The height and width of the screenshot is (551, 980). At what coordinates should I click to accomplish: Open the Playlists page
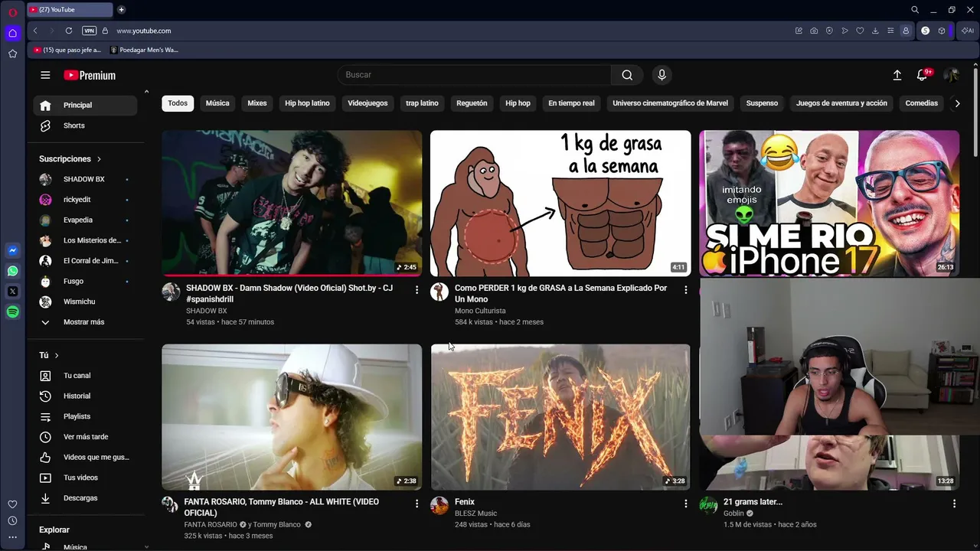85,416
